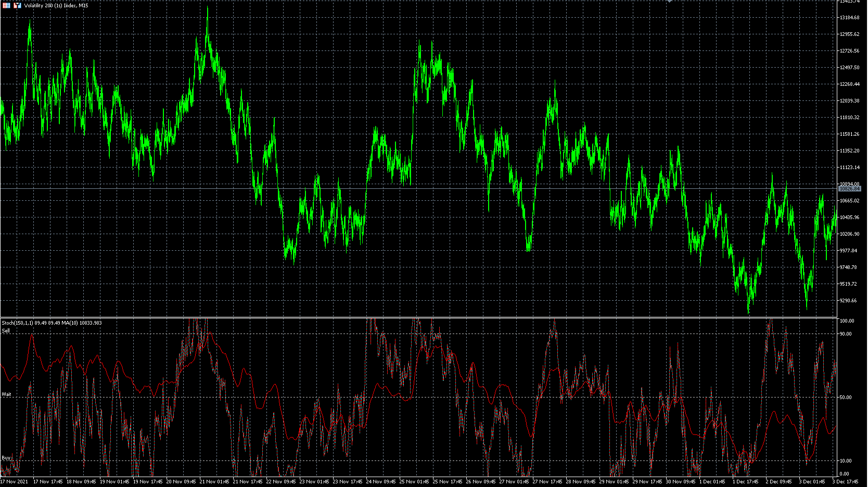
Task: Click the 23 Nov 01:45 time label
Action: tap(314, 482)
